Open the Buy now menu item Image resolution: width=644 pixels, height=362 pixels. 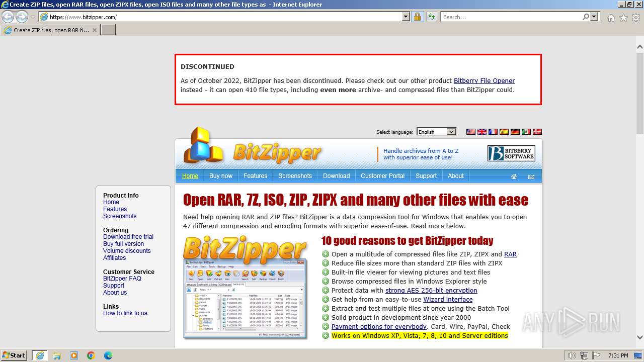[x=221, y=176]
